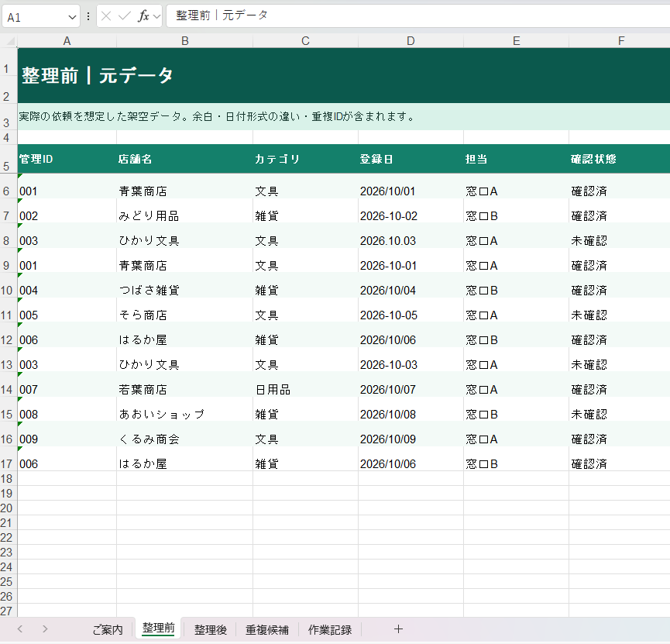Click the カテゴリ header cell
Screen dimensions: 670x644
pyautogui.click(x=305, y=159)
